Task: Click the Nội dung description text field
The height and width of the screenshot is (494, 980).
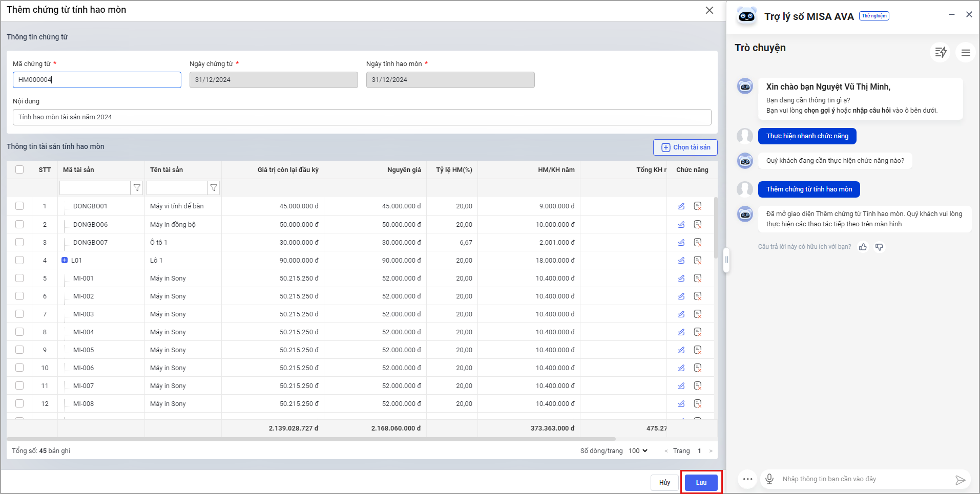Action: tap(362, 117)
